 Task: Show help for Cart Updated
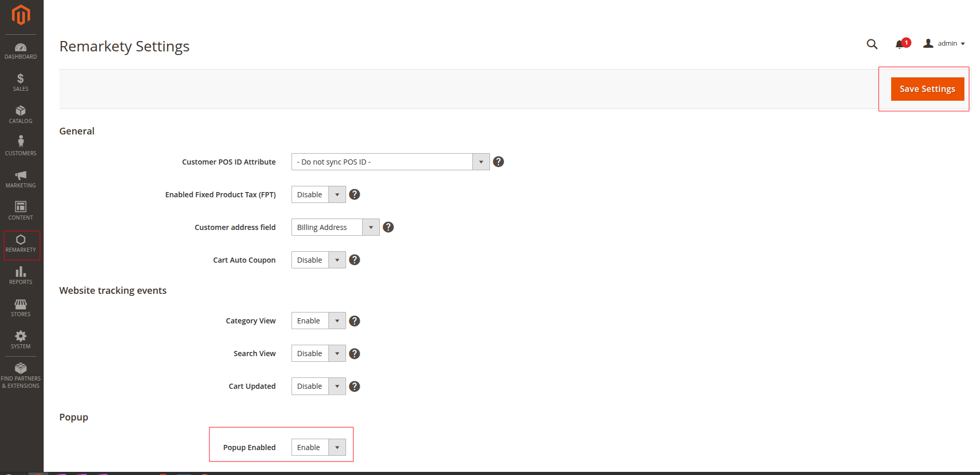[354, 386]
